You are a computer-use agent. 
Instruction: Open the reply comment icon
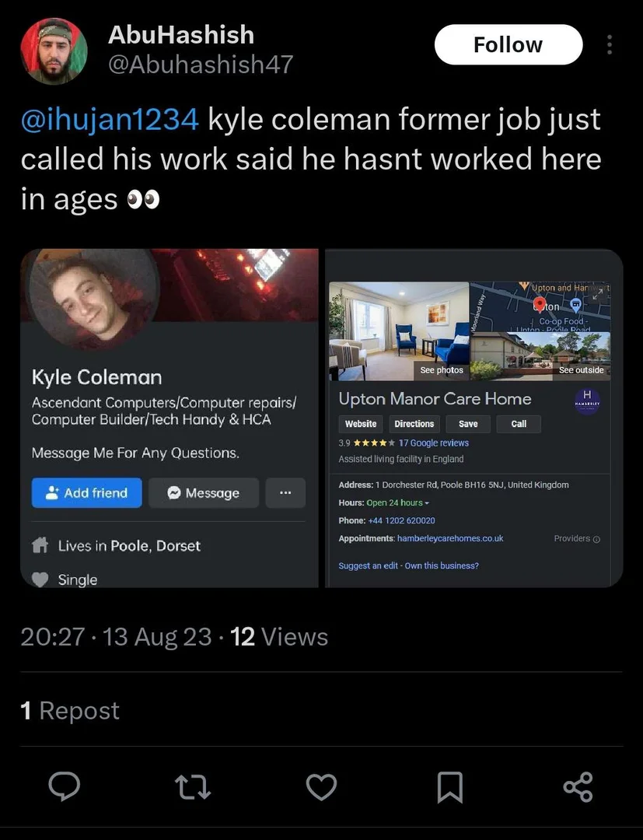pos(65,786)
